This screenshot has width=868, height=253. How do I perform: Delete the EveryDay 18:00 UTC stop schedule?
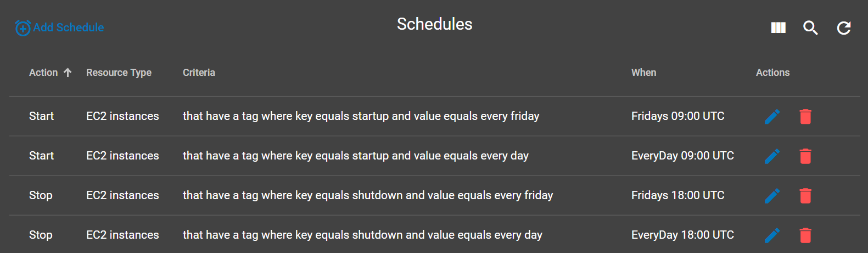805,235
